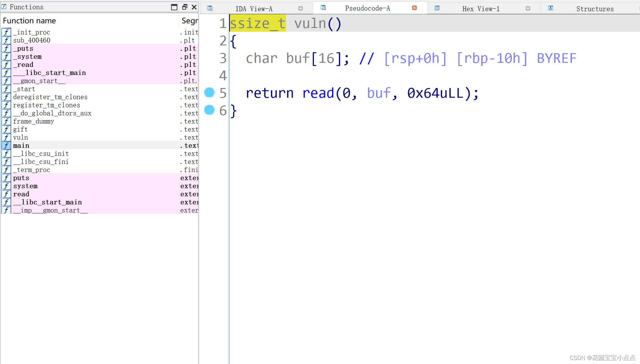Click line number 3 in gutter

pyautogui.click(x=223, y=58)
